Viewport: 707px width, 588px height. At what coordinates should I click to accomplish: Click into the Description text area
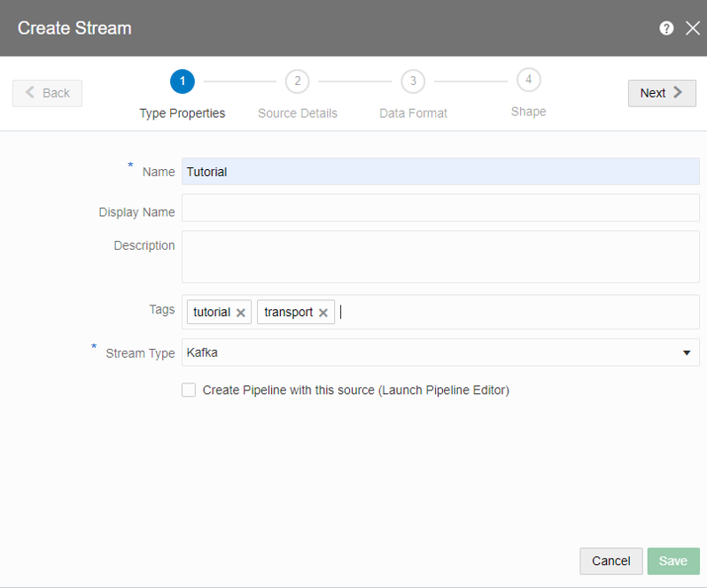click(440, 257)
